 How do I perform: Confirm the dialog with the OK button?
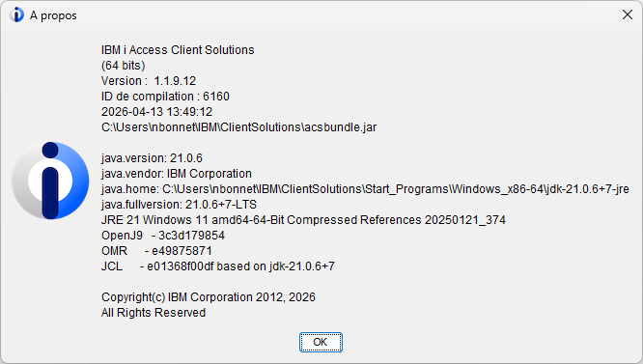321,342
